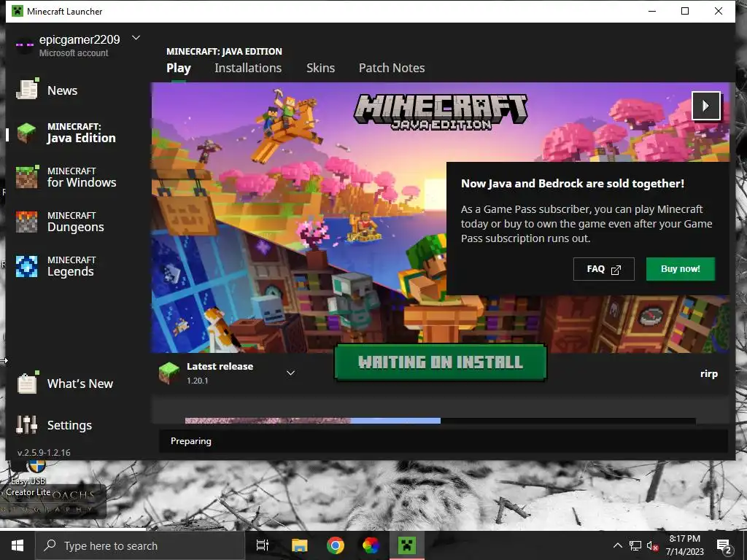
Task: Click the Latest release grass block icon
Action: point(169,373)
